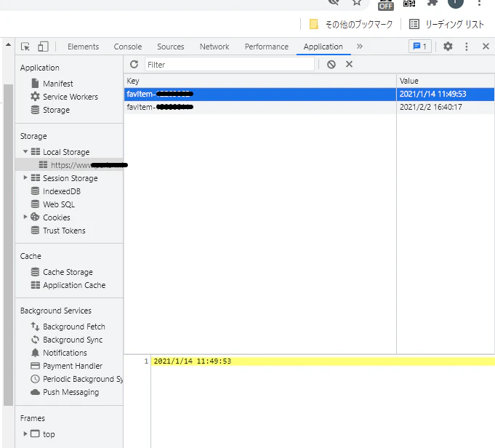Viewport: 495px width, 448px height.
Task: Open Periodic Background Sync service
Action: point(83,379)
